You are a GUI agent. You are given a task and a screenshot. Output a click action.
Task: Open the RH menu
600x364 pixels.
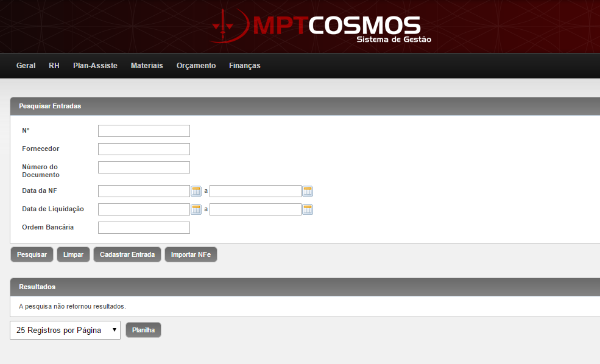(x=54, y=66)
